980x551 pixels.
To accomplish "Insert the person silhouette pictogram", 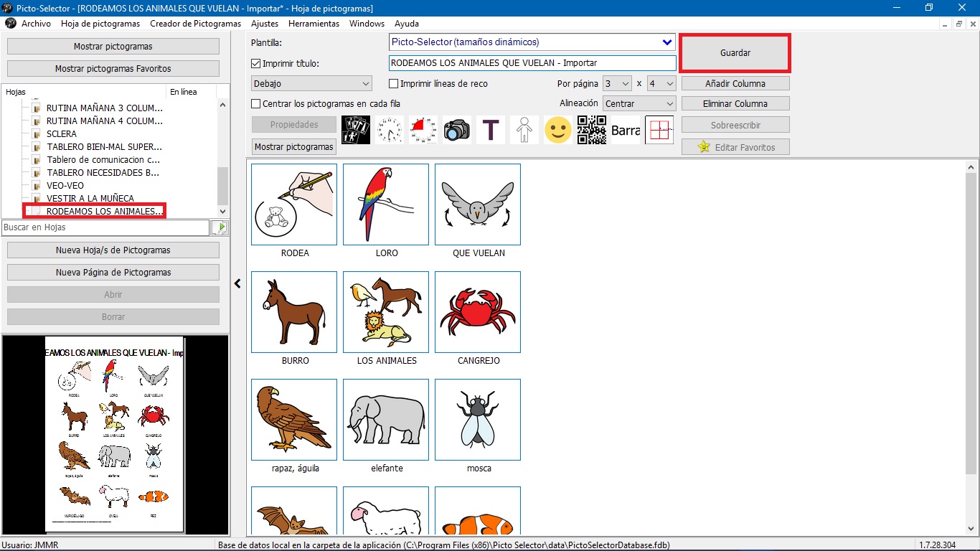I will (x=524, y=130).
